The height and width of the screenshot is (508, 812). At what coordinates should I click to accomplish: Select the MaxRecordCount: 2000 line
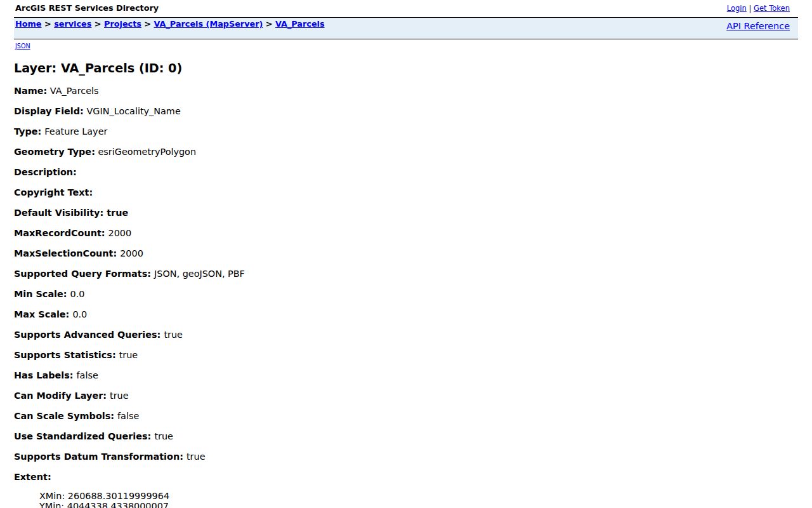tap(73, 233)
